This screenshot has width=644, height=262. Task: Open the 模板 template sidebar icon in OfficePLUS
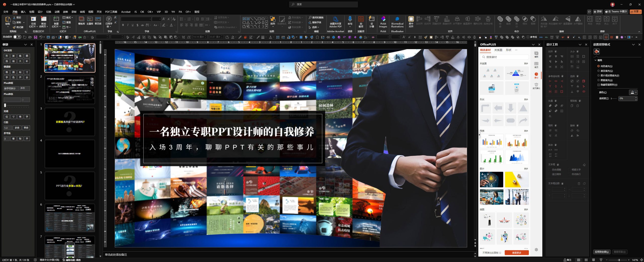click(536, 54)
